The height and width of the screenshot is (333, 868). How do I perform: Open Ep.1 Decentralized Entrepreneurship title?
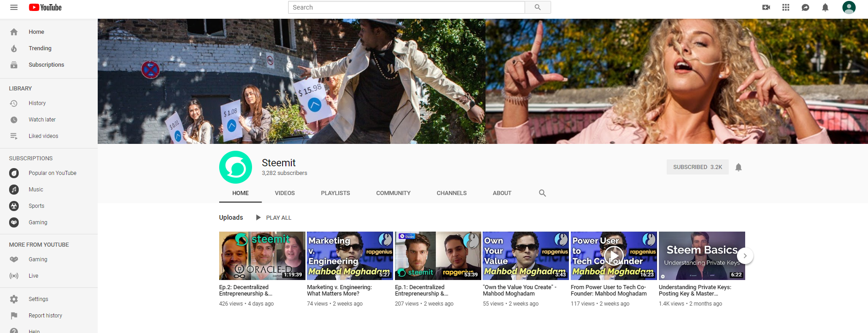coord(421,291)
